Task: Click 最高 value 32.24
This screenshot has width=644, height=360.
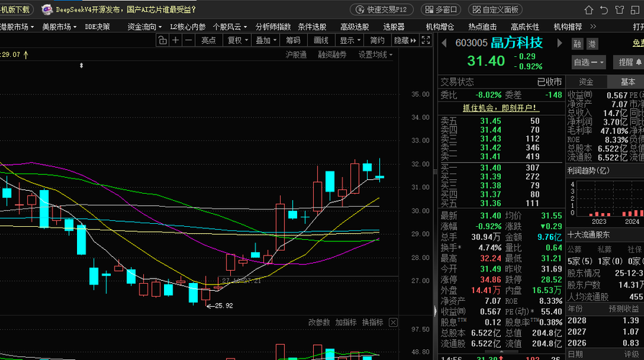Action: (491, 258)
